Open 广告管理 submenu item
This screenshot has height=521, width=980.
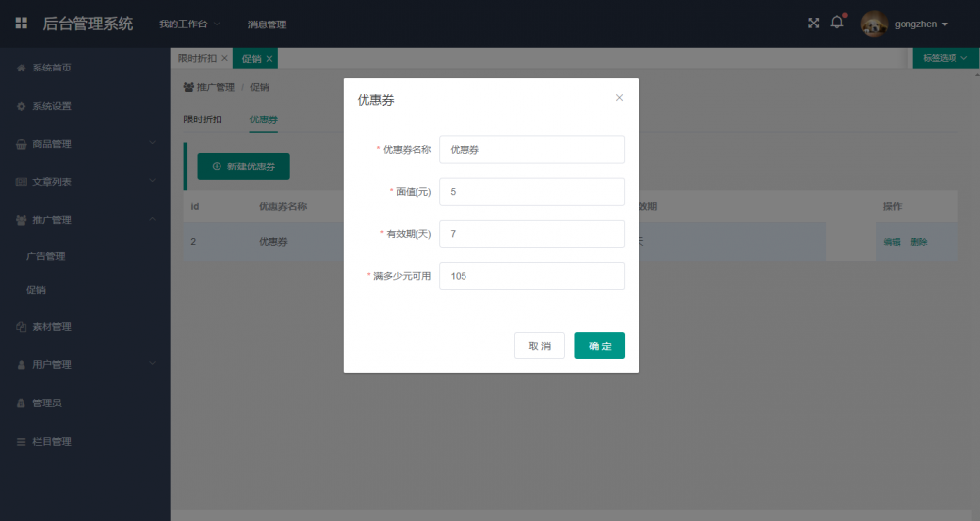pos(46,256)
